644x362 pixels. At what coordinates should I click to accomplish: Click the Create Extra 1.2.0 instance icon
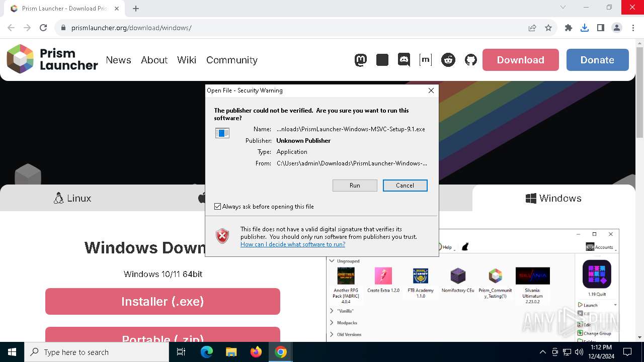[383, 276]
